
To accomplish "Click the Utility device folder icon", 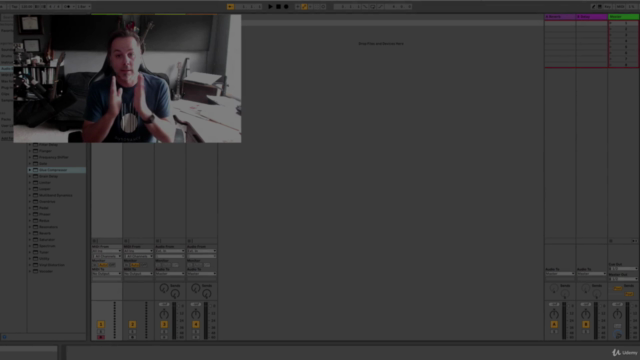I will (x=36, y=258).
